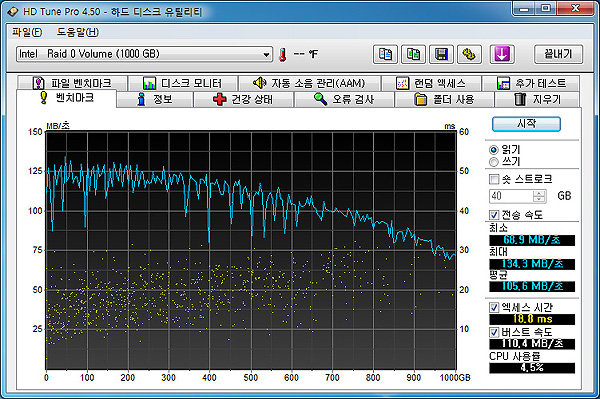
Task: Enable the 숏 스트로크 checkbox
Action: point(494,179)
